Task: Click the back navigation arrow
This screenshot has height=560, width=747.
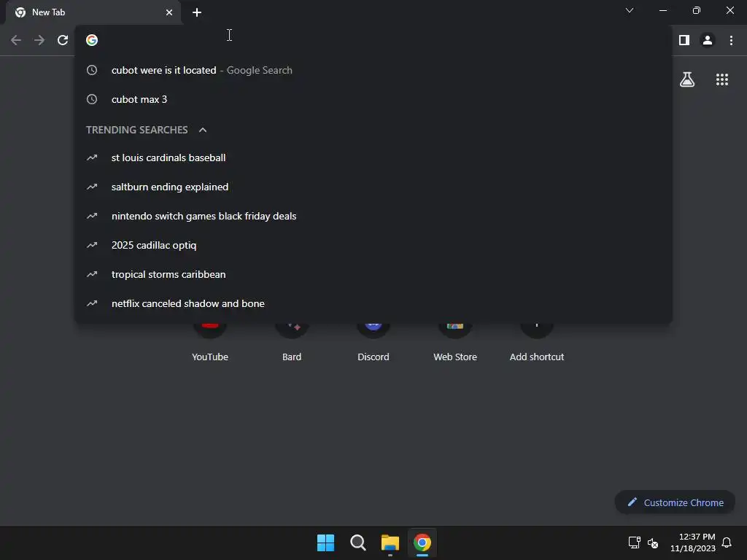Action: (x=16, y=41)
